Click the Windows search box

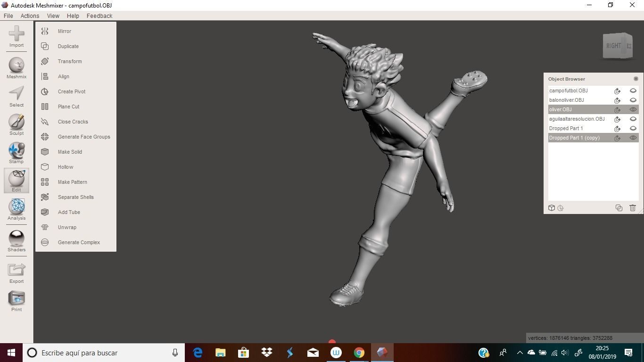[104, 353]
